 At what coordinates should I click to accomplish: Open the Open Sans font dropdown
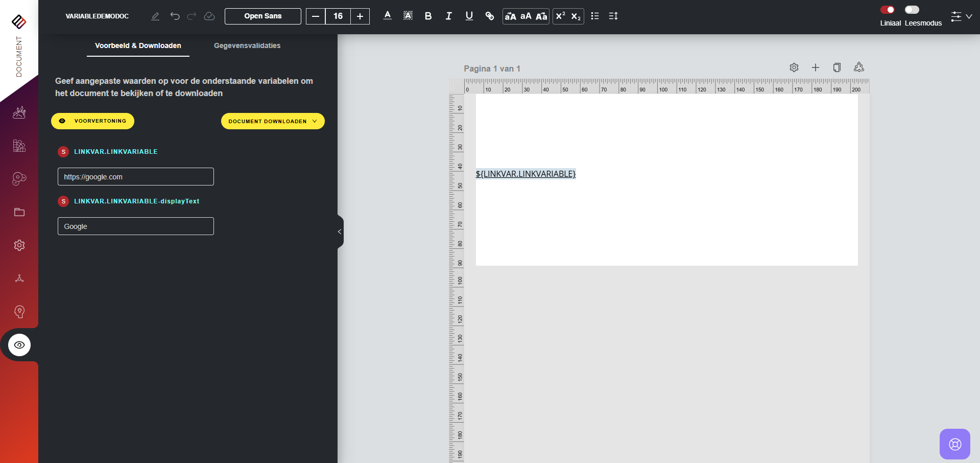262,16
